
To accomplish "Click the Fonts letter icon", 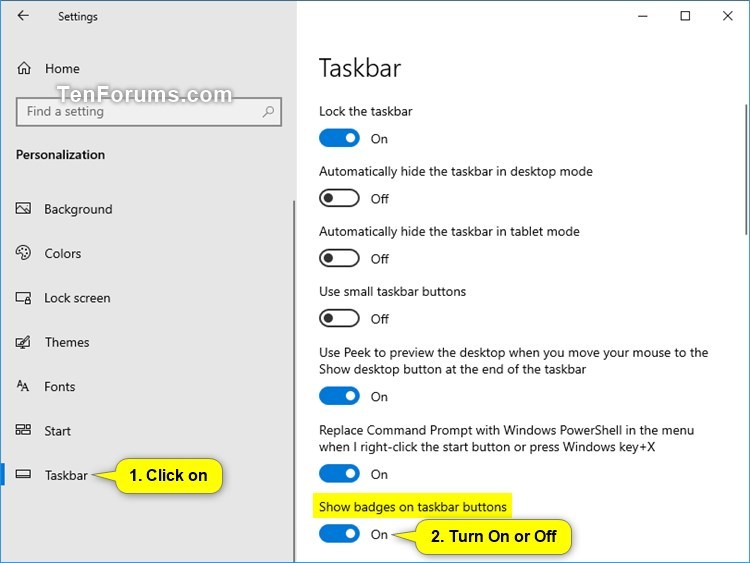I will tap(23, 386).
